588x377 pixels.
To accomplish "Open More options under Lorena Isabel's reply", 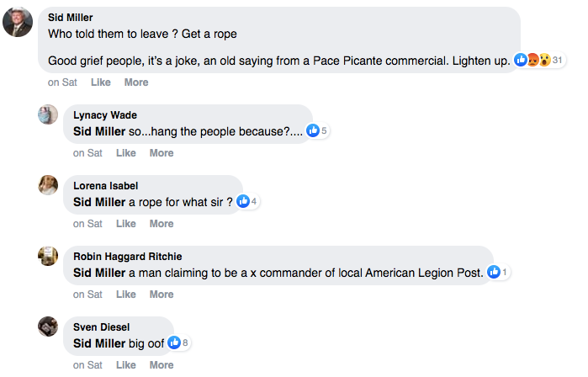I will pos(162,224).
